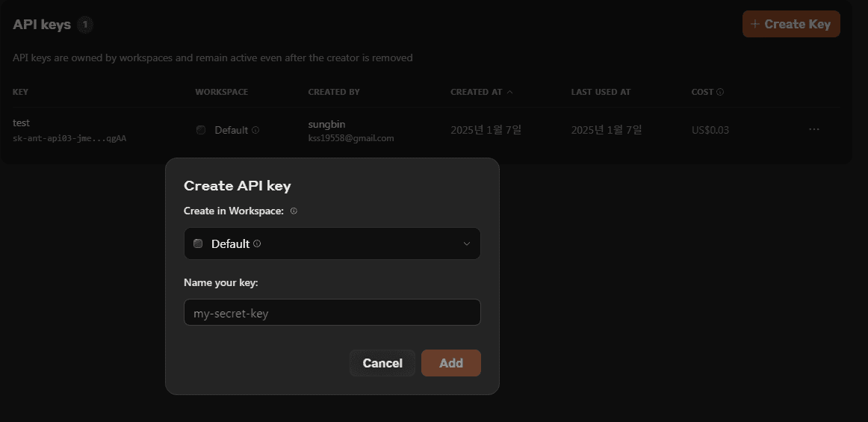This screenshot has width=868, height=422.
Task: Click info icon next to Default in table row
Action: (x=255, y=130)
